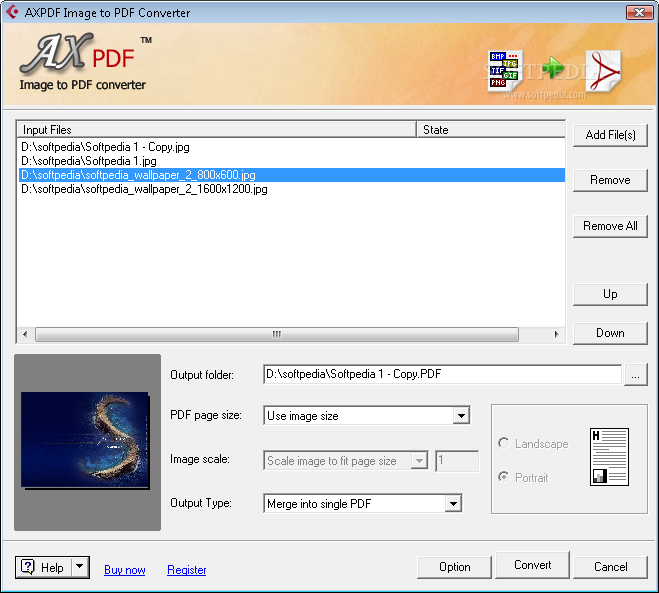Viewport: 659px width, 593px height.
Task: Click file list scrollbar right arrow
Action: tap(556, 335)
